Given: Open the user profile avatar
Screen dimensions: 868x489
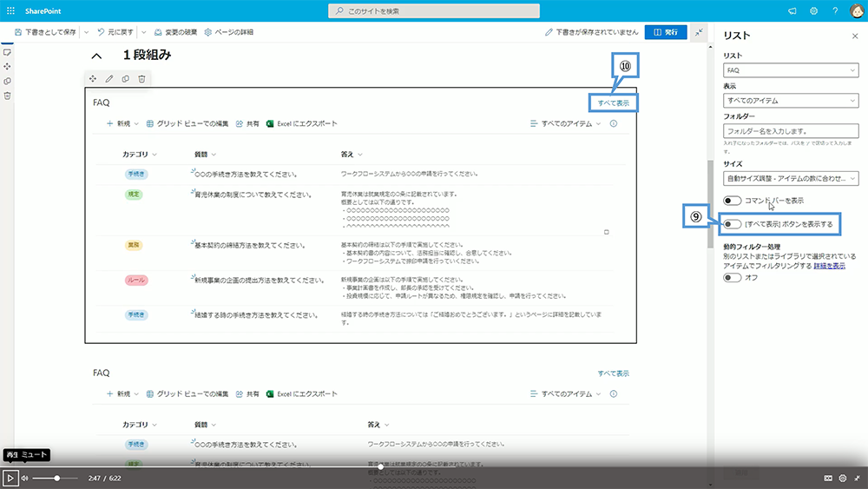Looking at the screenshot, I should (x=857, y=10).
